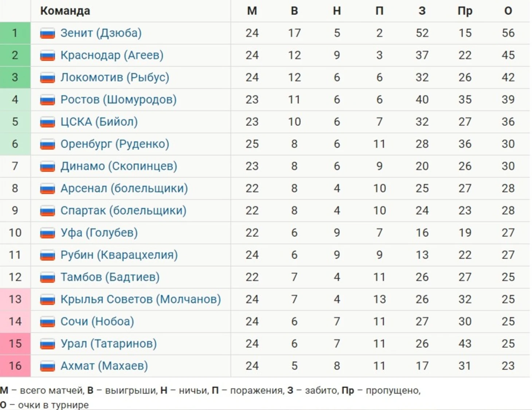Click the Команда column header
Image resolution: width=532 pixels, height=410 pixels.
point(65,11)
